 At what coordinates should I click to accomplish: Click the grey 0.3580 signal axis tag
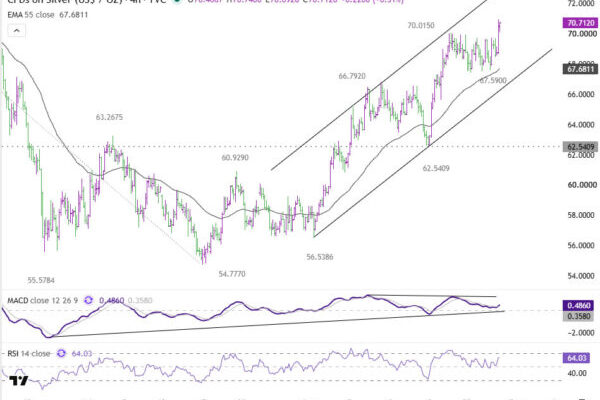pos(578,316)
